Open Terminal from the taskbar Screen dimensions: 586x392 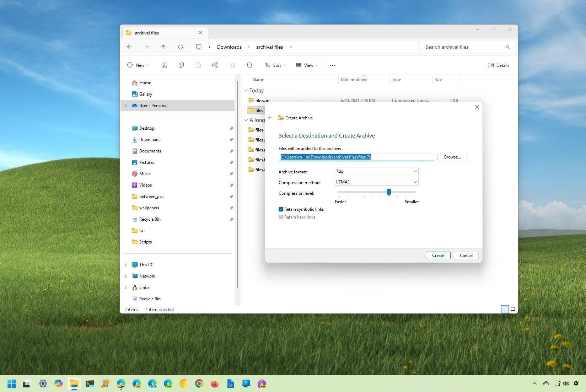pos(90,383)
